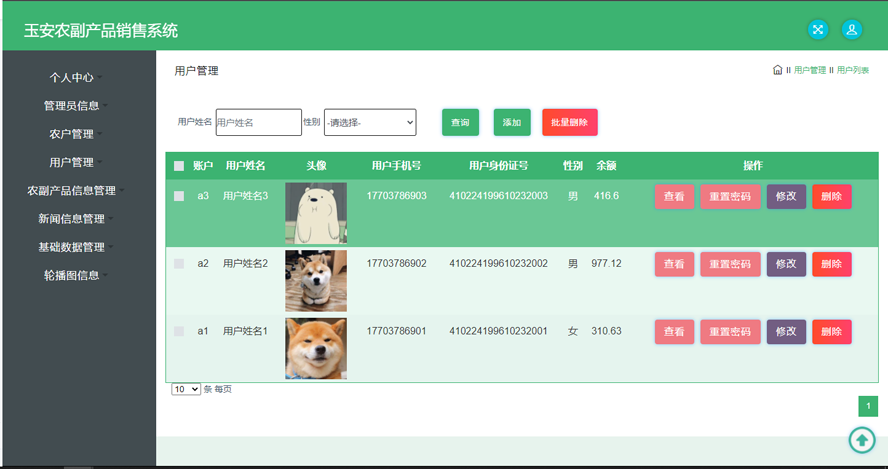Click ID number 410224199610232001
888x469 pixels.
pyautogui.click(x=498, y=331)
